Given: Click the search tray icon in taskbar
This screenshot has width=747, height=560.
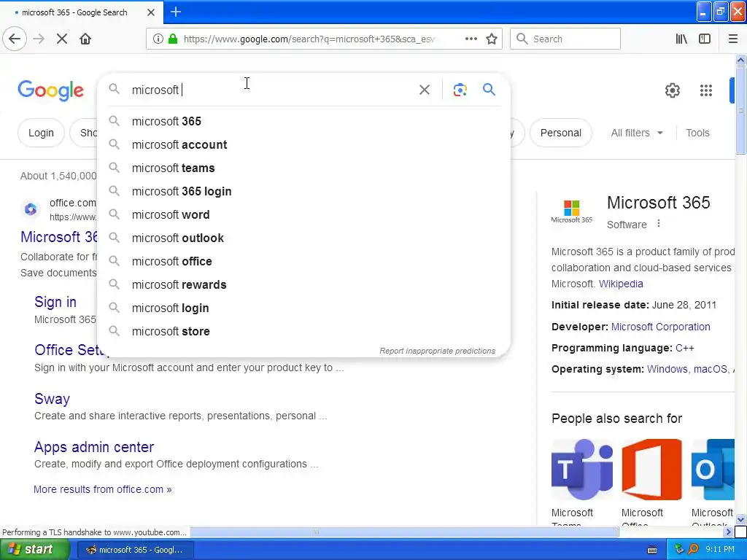Looking at the screenshot, I should [693, 550].
